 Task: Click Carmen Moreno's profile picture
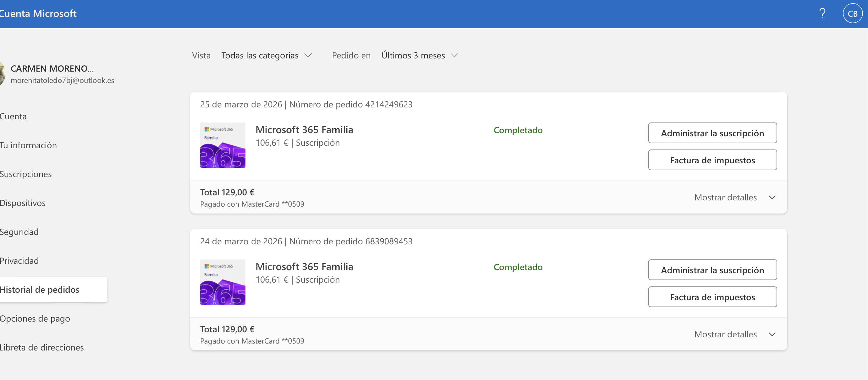(x=2, y=74)
